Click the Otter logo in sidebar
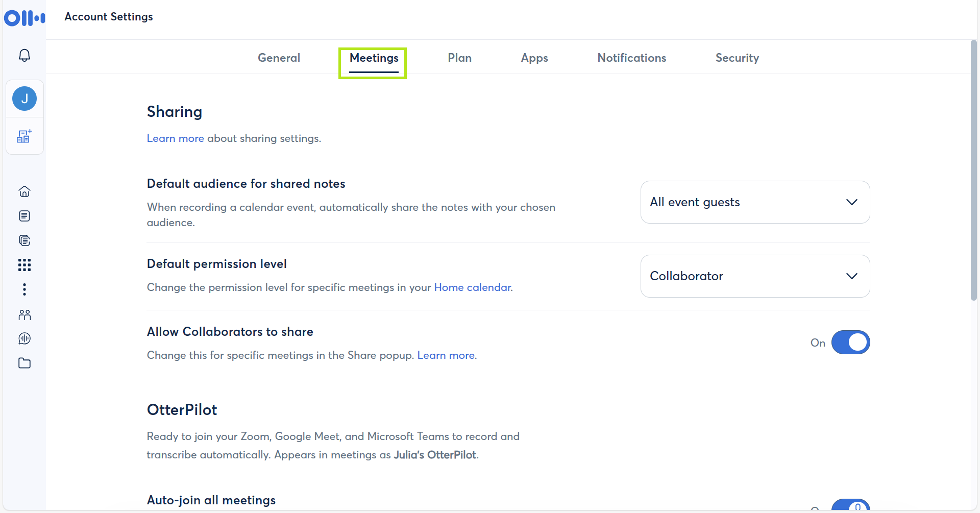 click(x=24, y=18)
